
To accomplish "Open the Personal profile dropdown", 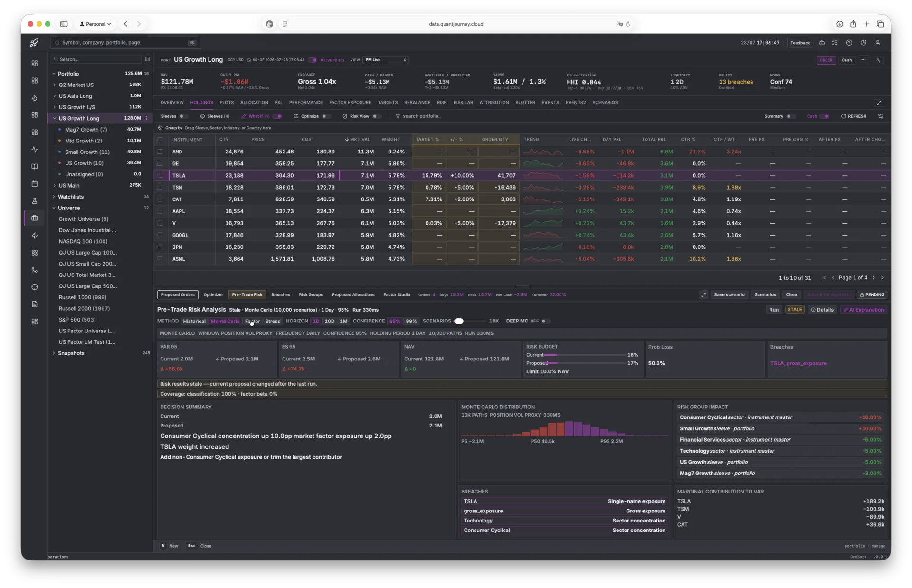I will pyautogui.click(x=95, y=24).
